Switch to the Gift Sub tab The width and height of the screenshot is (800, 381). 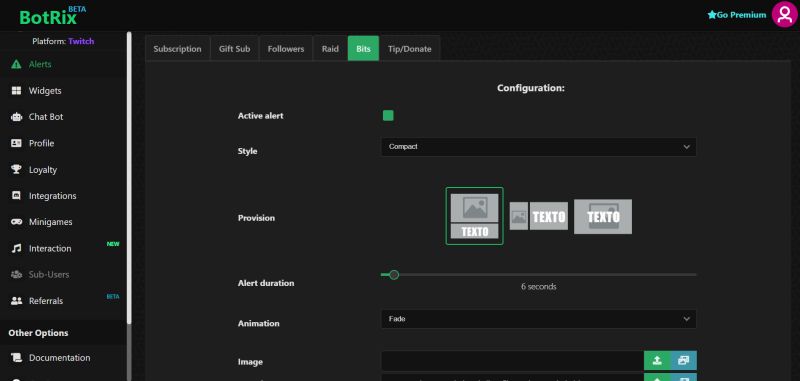(x=235, y=49)
